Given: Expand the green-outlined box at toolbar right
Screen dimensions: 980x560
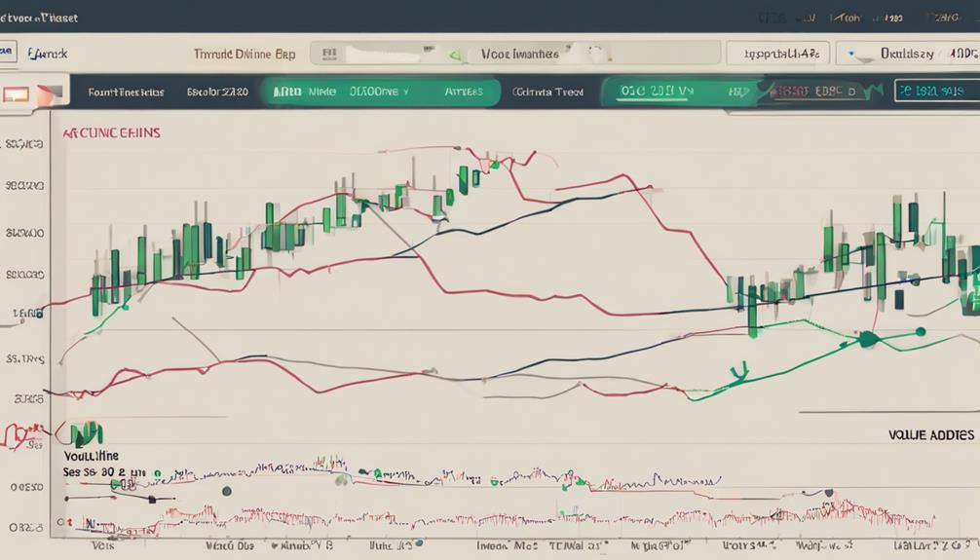Looking at the screenshot, I should point(935,92).
